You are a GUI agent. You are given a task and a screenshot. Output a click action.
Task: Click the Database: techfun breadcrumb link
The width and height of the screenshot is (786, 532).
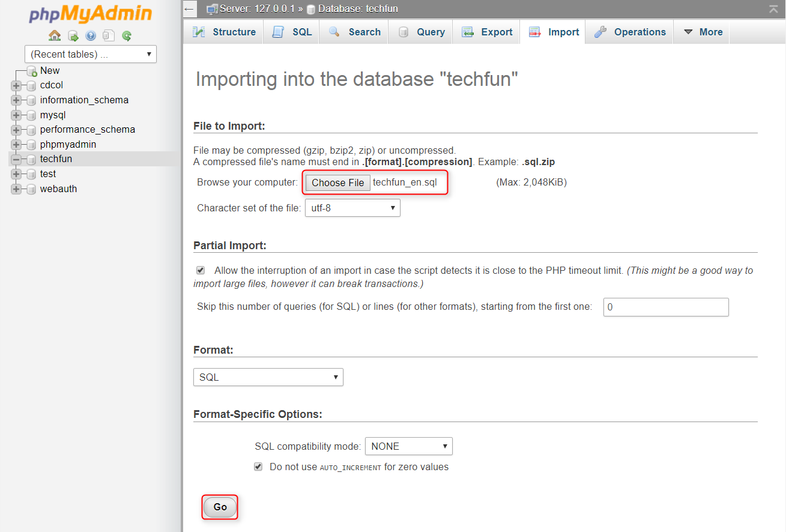[x=358, y=9]
